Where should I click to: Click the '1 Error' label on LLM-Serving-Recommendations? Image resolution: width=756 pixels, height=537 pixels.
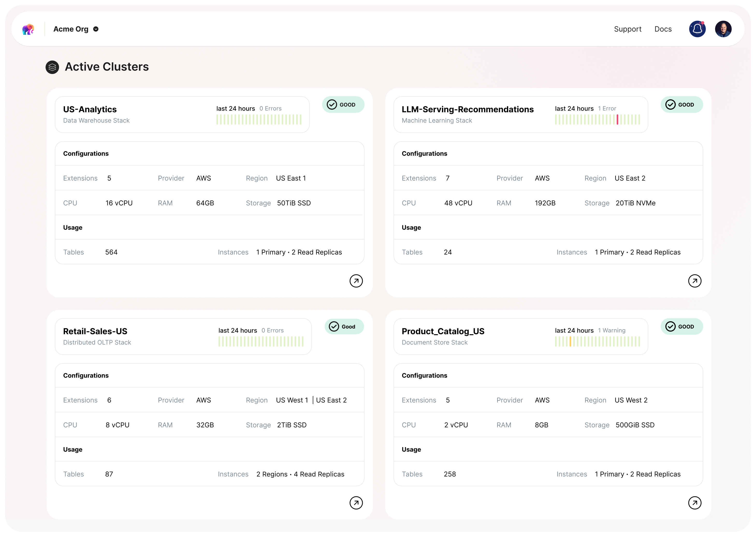(607, 108)
